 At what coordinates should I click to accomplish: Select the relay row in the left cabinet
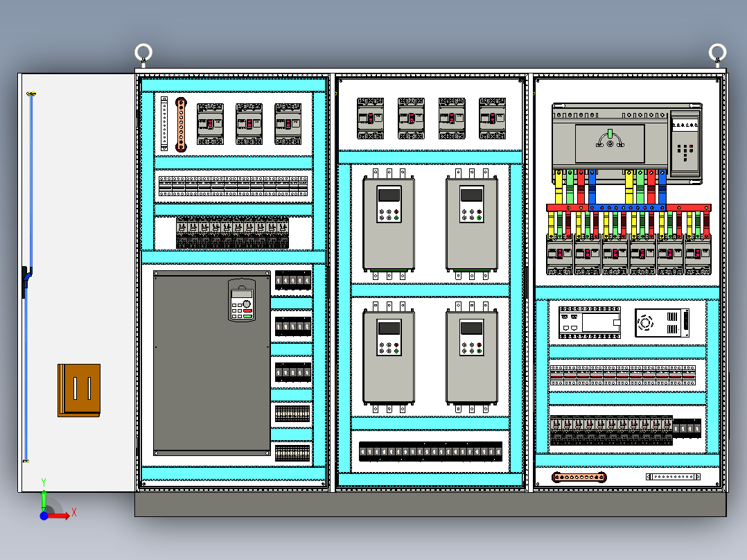pos(233,232)
